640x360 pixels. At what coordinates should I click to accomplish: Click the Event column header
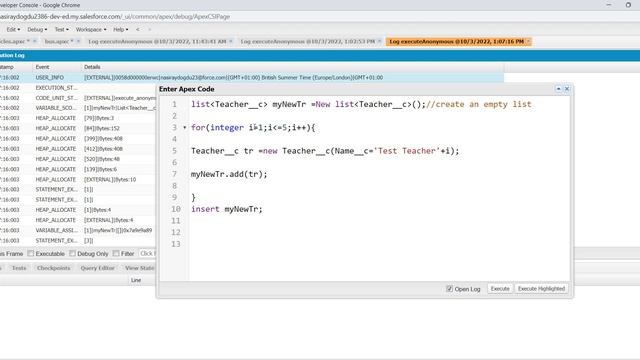click(x=42, y=67)
